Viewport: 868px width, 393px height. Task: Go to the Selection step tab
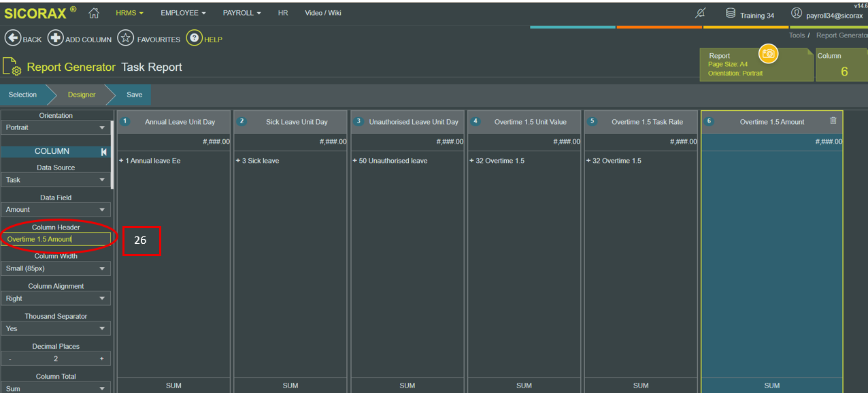pyautogui.click(x=22, y=95)
